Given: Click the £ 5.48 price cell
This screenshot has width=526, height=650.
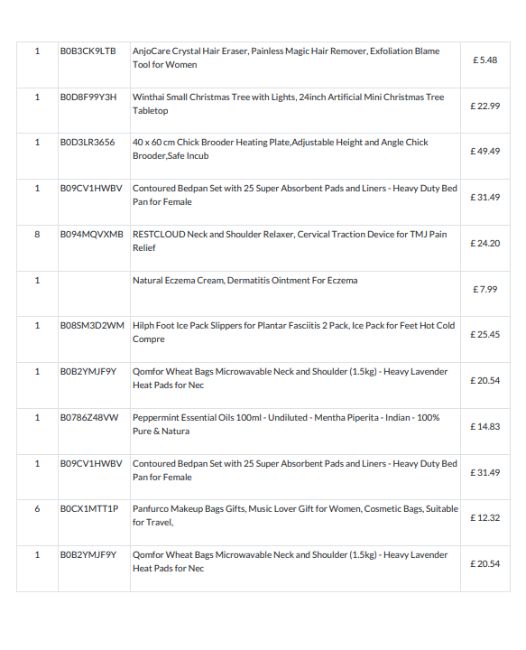Looking at the screenshot, I should point(485,60).
